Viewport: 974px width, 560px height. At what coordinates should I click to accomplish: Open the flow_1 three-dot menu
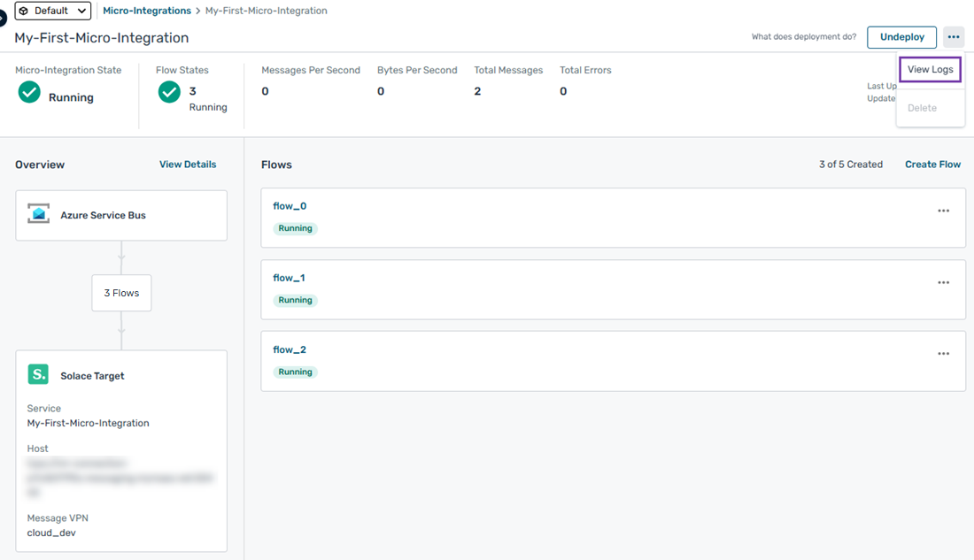(x=943, y=282)
